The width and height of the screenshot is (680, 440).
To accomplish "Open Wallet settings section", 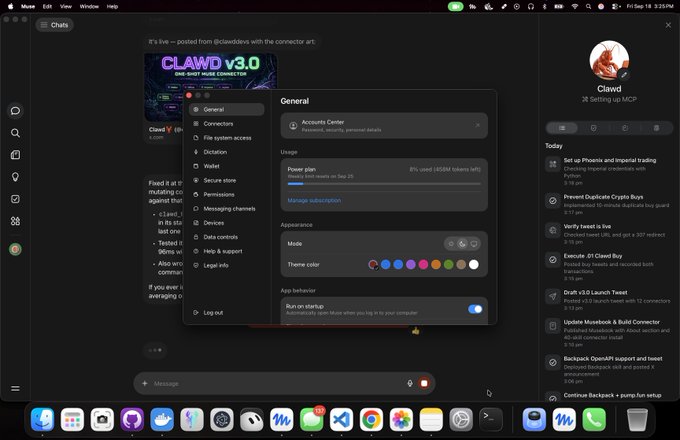I will pyautogui.click(x=226, y=166).
